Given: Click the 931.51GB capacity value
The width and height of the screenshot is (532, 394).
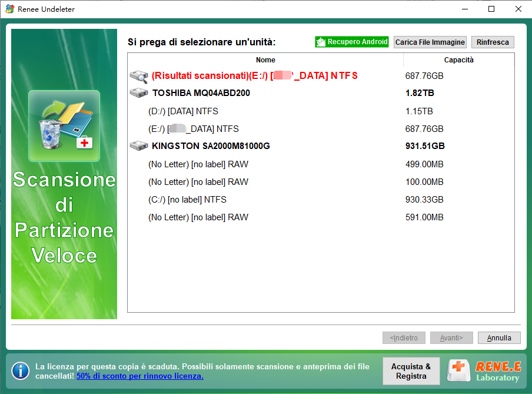Looking at the screenshot, I should coord(425,145).
